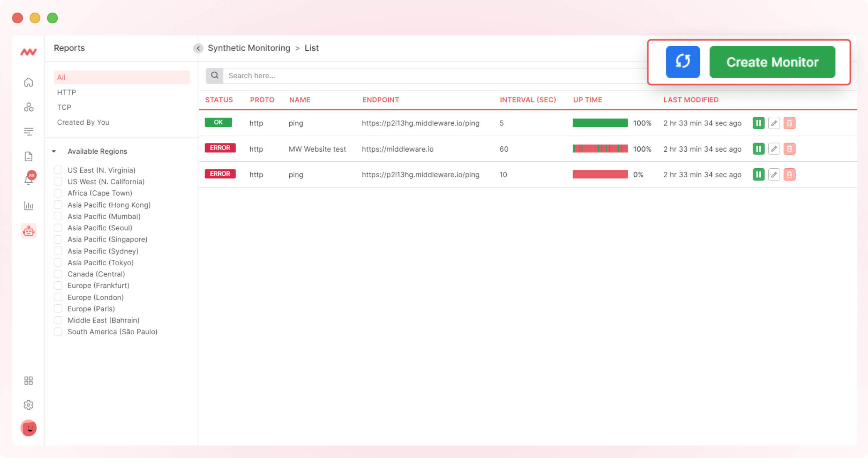868x458 pixels.
Task: Select the Created By You filter
Action: [83, 122]
